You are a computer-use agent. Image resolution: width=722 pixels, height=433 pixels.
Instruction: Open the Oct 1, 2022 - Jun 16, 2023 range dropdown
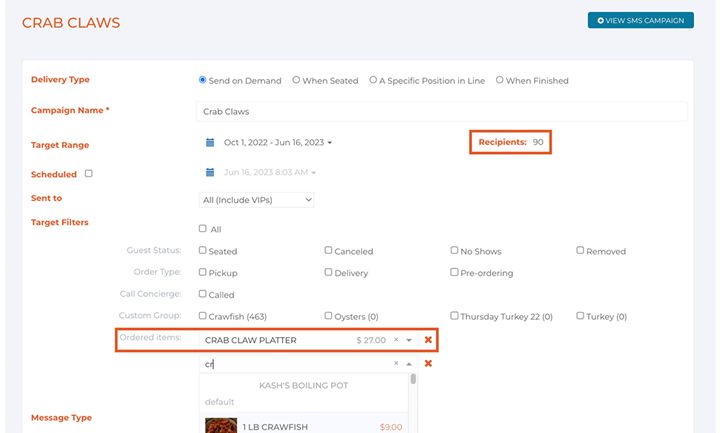(278, 142)
